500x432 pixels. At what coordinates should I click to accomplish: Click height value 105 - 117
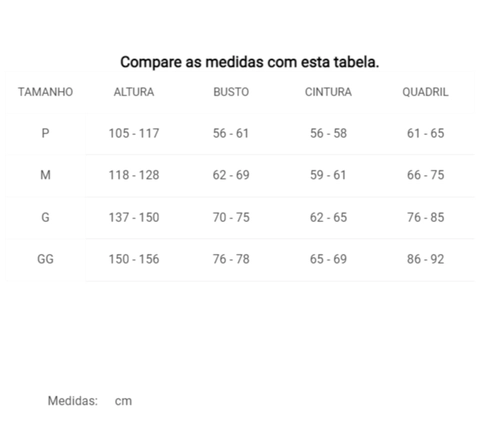click(134, 133)
